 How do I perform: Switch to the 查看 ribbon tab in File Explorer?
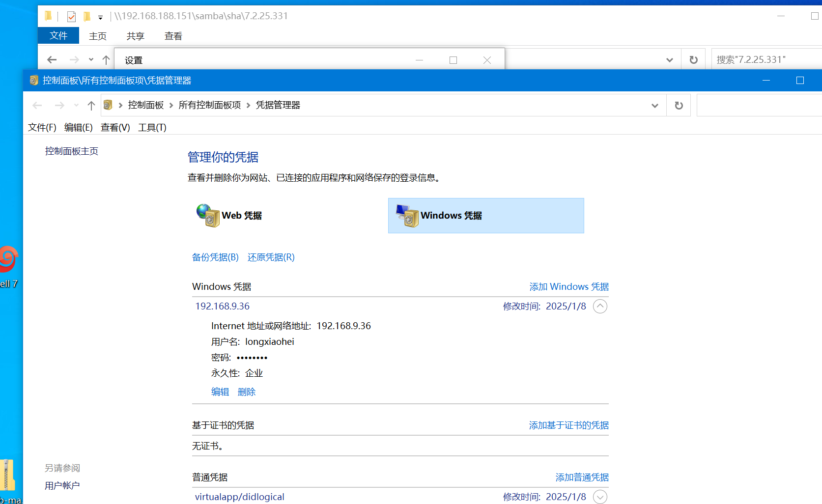click(173, 36)
